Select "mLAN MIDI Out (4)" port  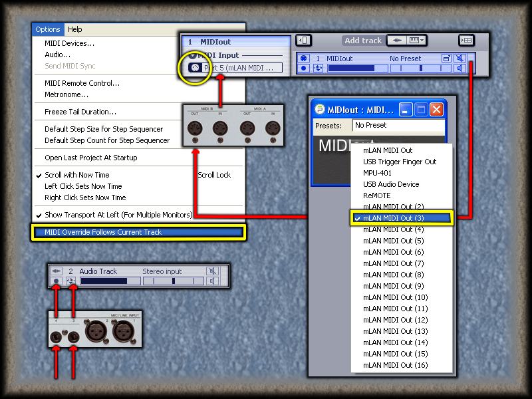pyautogui.click(x=402, y=229)
